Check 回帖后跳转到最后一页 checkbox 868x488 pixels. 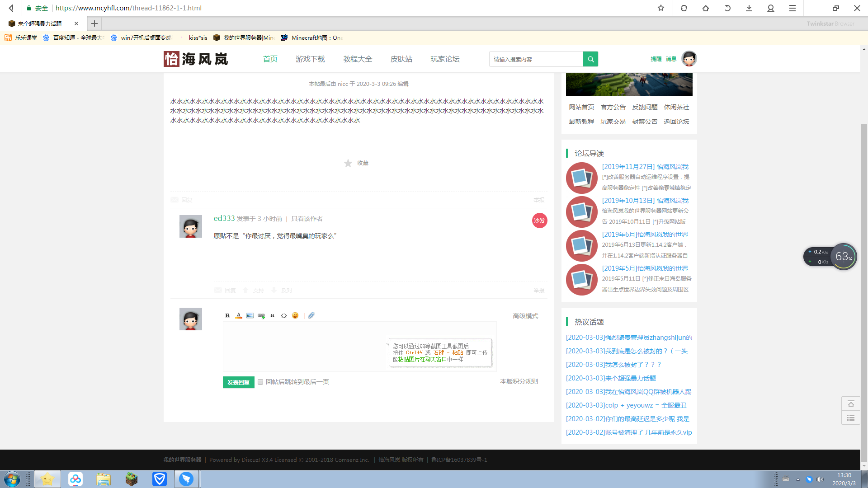(260, 382)
